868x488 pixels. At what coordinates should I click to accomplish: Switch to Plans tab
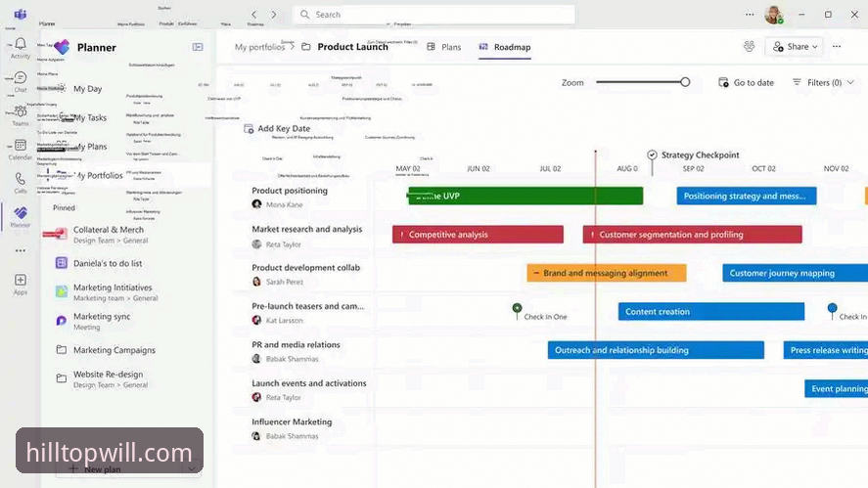click(444, 47)
